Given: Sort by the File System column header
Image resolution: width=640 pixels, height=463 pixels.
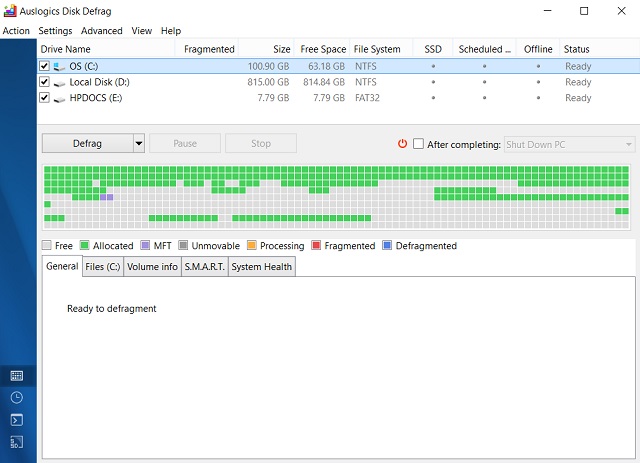Looking at the screenshot, I should click(381, 49).
